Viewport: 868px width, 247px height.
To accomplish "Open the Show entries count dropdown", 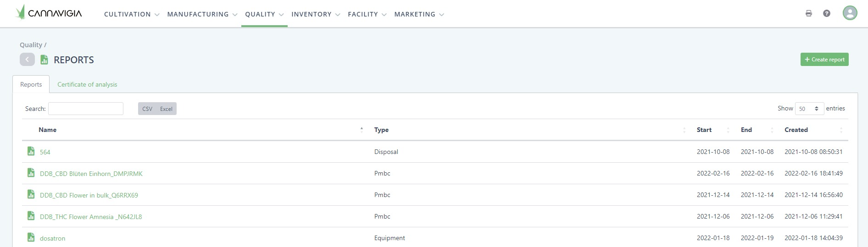I will pyautogui.click(x=809, y=109).
